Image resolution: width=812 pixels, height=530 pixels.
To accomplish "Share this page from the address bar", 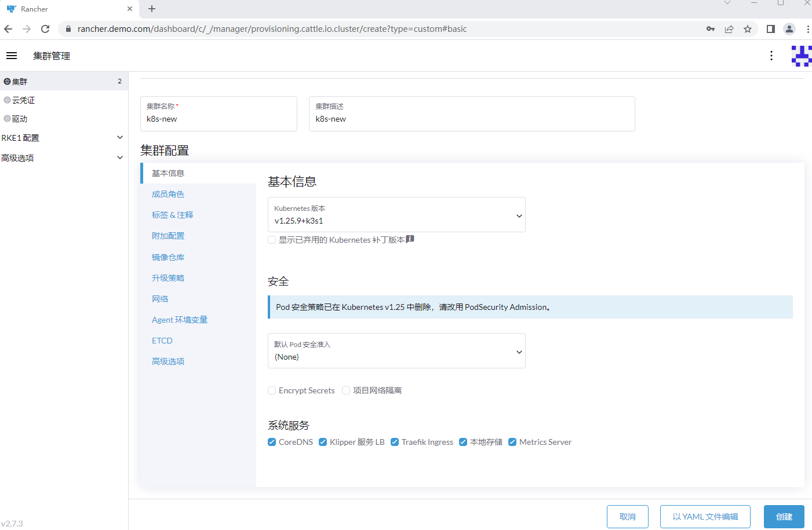I will [x=729, y=29].
